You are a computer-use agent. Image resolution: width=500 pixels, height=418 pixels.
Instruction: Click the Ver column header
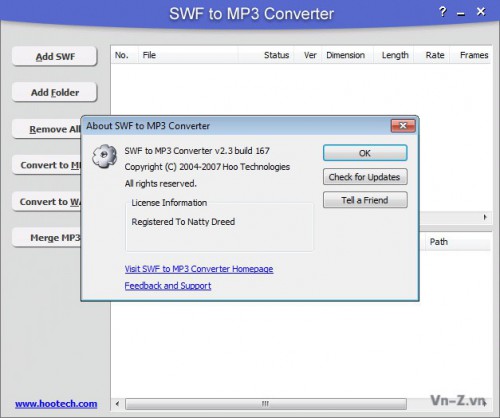click(x=308, y=55)
